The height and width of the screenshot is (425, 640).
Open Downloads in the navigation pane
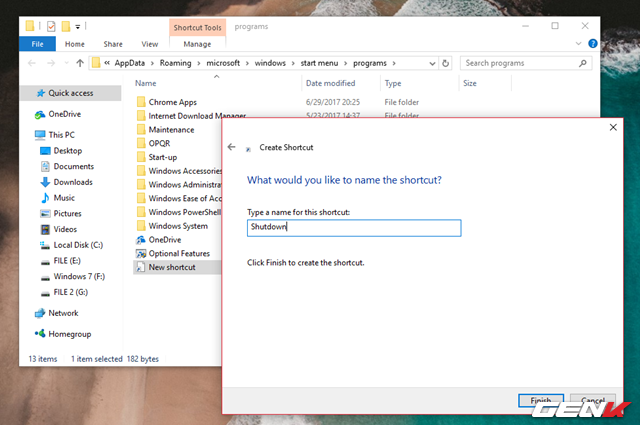pos(73,182)
